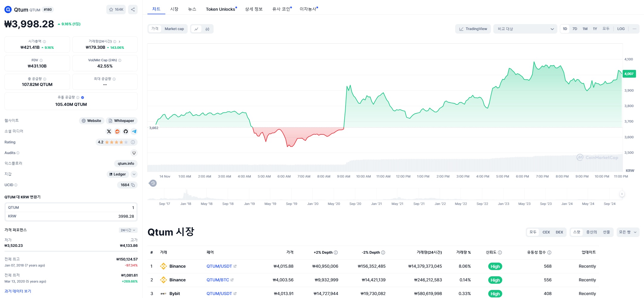Select the 모두 all-time chart range

point(606,29)
